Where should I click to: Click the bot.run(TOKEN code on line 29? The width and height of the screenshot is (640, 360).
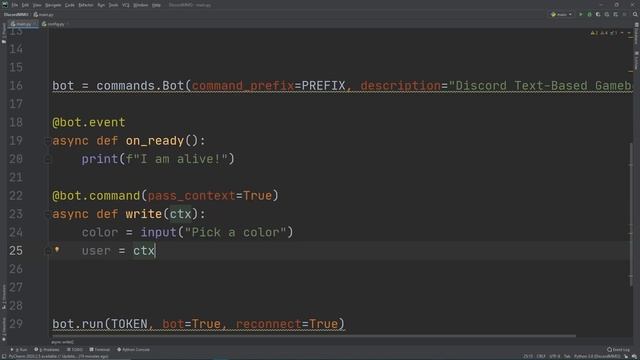coord(100,324)
